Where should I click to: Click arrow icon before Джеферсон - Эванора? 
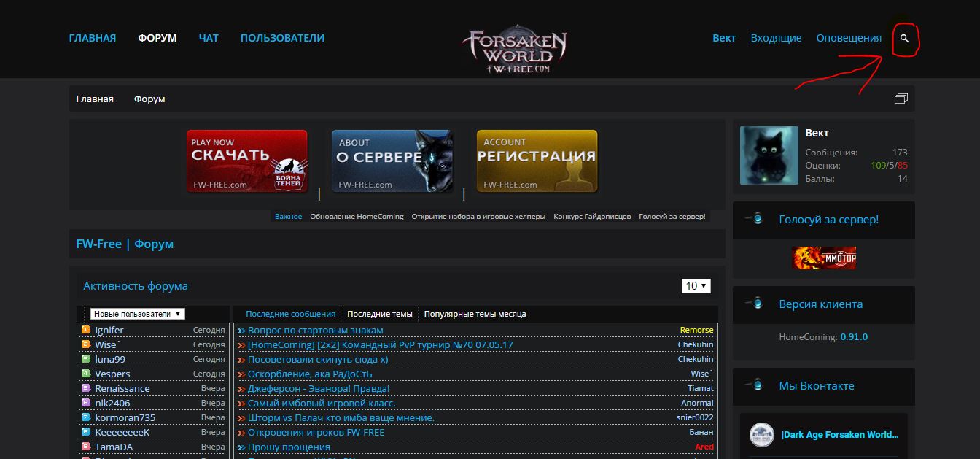[x=241, y=389]
